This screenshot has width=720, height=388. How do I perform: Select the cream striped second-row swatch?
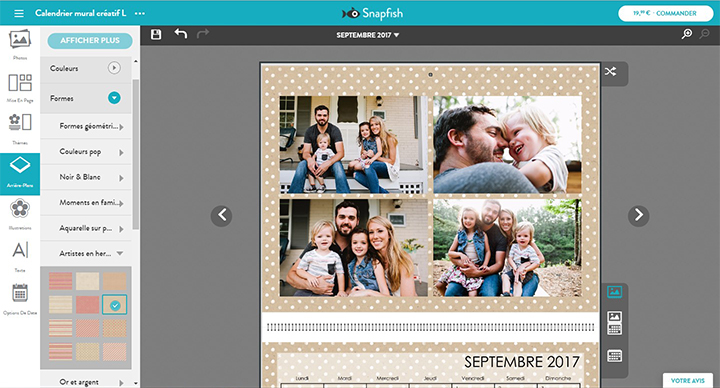(61, 304)
